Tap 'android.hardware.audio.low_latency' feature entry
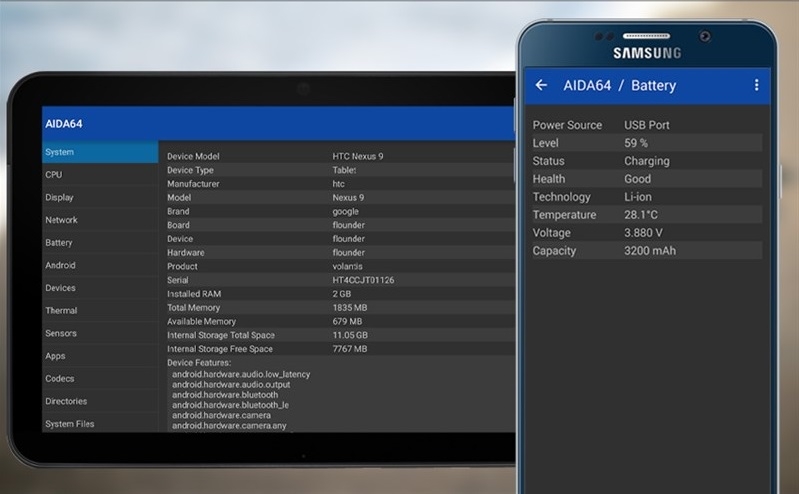799x494 pixels. click(x=241, y=374)
